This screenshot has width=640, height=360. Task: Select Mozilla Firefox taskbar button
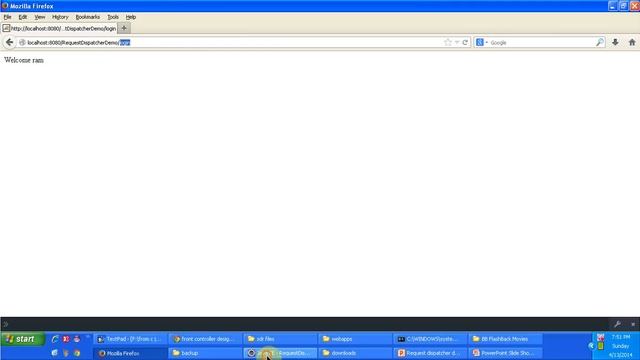point(130,353)
